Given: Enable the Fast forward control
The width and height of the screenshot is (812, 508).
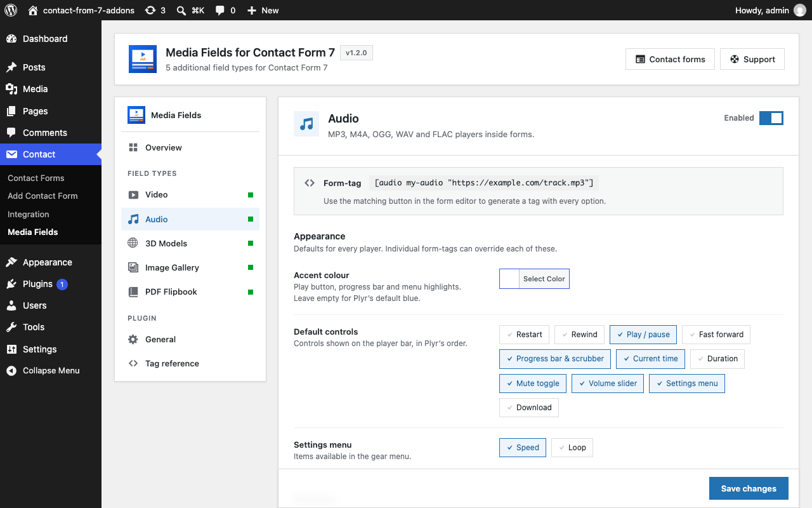Looking at the screenshot, I should [716, 335].
